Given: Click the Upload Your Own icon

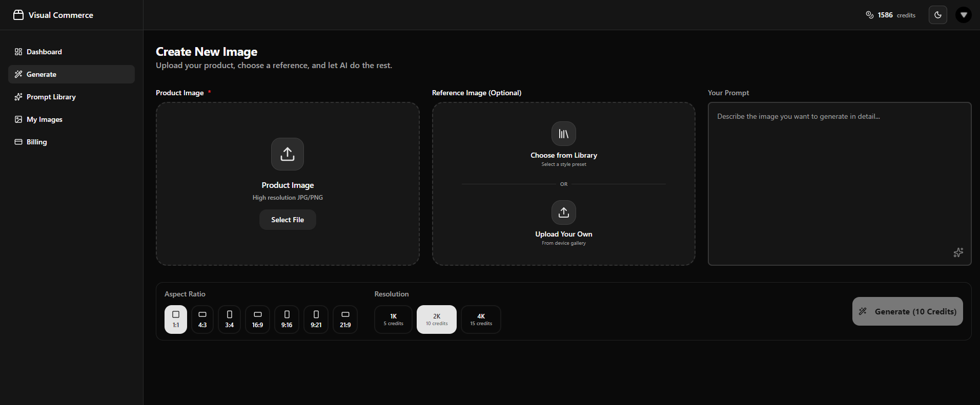Looking at the screenshot, I should coord(563,212).
